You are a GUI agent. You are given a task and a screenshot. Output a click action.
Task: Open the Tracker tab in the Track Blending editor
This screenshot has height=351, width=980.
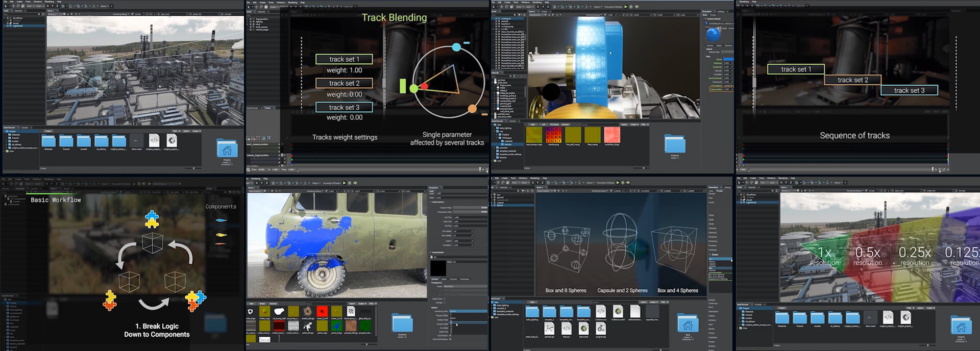click(x=267, y=108)
